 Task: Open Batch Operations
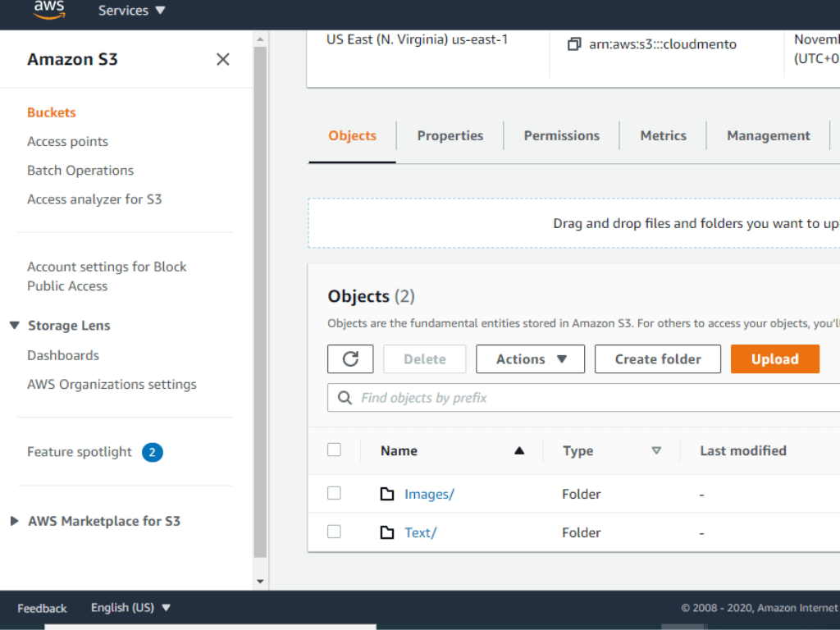tap(80, 171)
